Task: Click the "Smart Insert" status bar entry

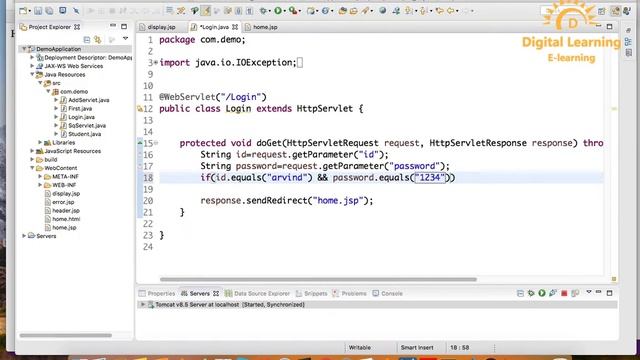Action: [x=417, y=348]
